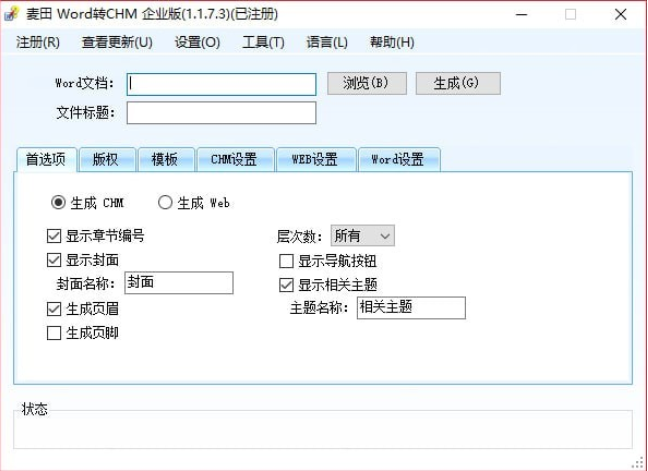Image resolution: width=648 pixels, height=471 pixels.
Task: Expand the 层次数 dropdown
Action: tap(362, 236)
